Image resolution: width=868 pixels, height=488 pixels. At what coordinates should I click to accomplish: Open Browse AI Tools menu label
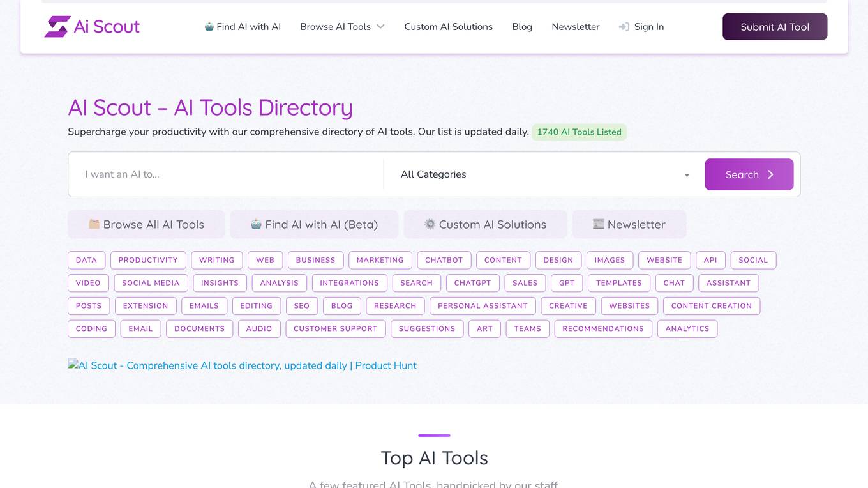335,27
